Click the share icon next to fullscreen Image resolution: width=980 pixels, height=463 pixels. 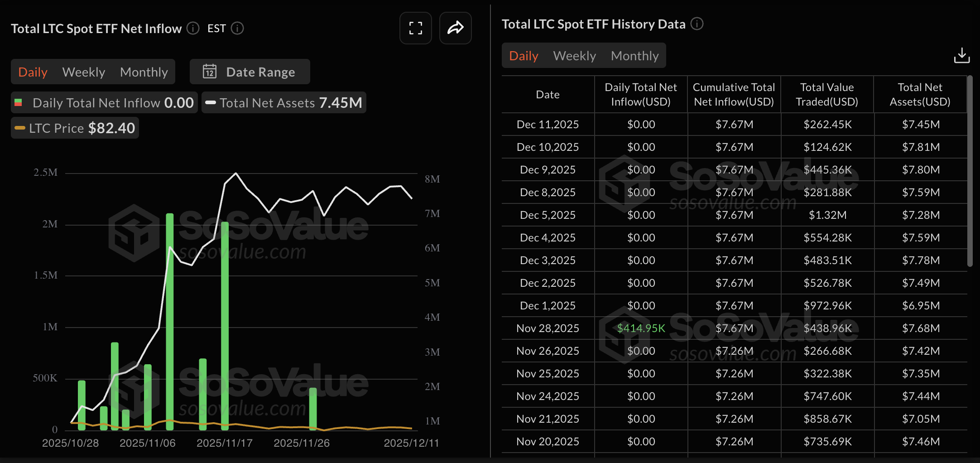[455, 28]
